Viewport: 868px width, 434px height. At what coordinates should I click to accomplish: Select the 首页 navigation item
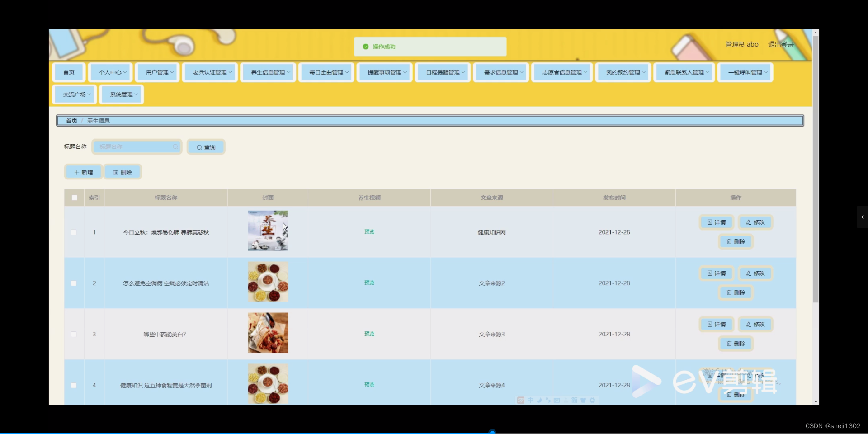pos(68,72)
